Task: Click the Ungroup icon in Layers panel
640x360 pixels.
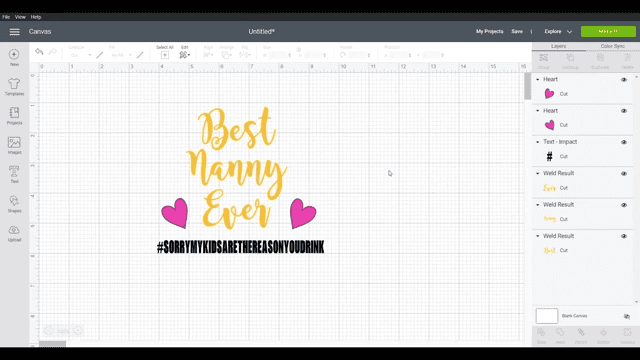Action: (x=570, y=58)
